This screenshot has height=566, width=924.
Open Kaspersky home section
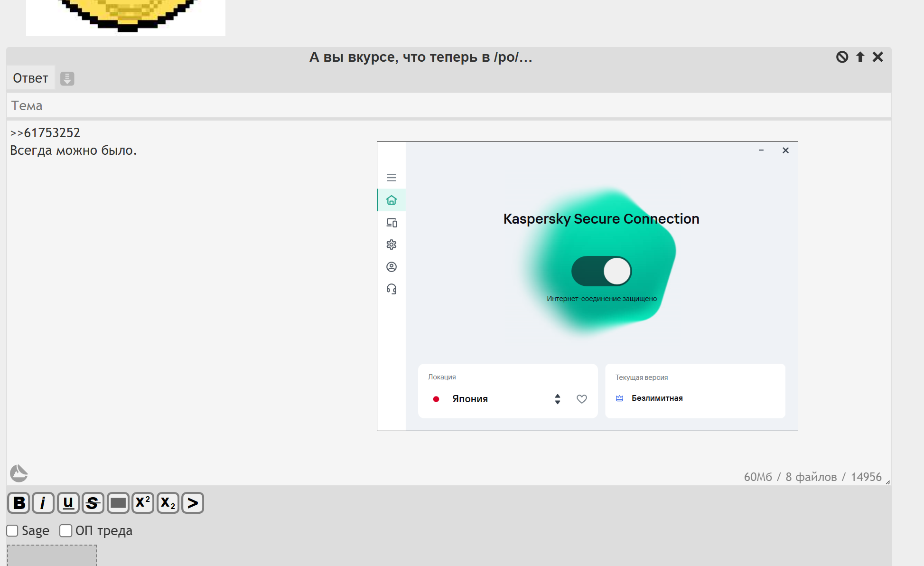392,200
